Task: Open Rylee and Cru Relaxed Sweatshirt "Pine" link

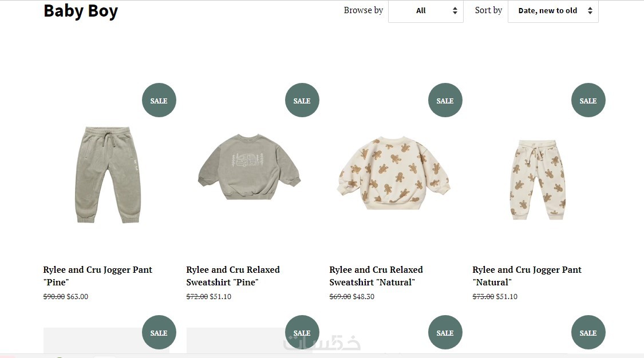Action: (x=233, y=276)
